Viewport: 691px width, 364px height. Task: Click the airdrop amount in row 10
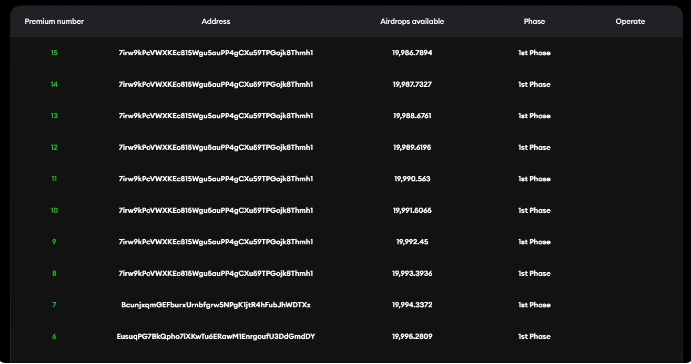pyautogui.click(x=412, y=210)
